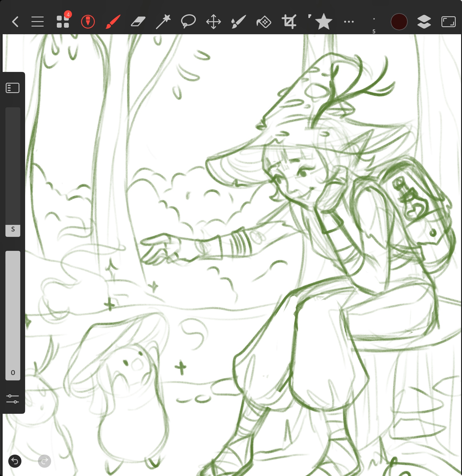Select the Magic Wand tool
Viewport: 462px width, 476px height.
click(x=163, y=22)
